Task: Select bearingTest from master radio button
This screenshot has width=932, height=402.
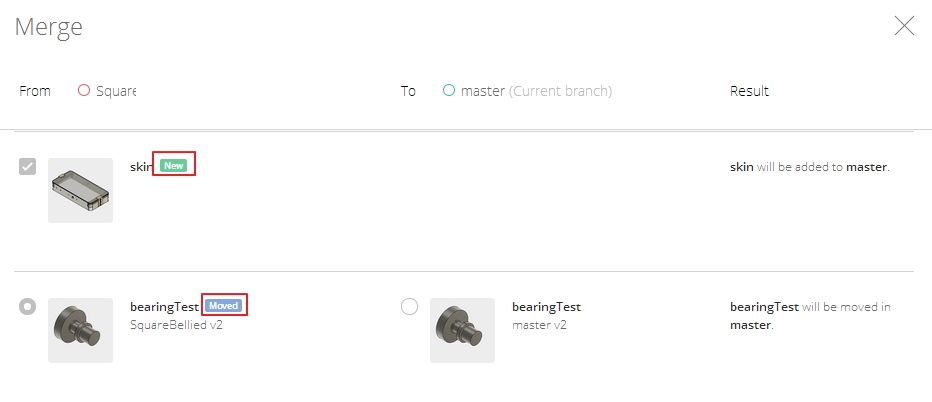Action: (409, 306)
